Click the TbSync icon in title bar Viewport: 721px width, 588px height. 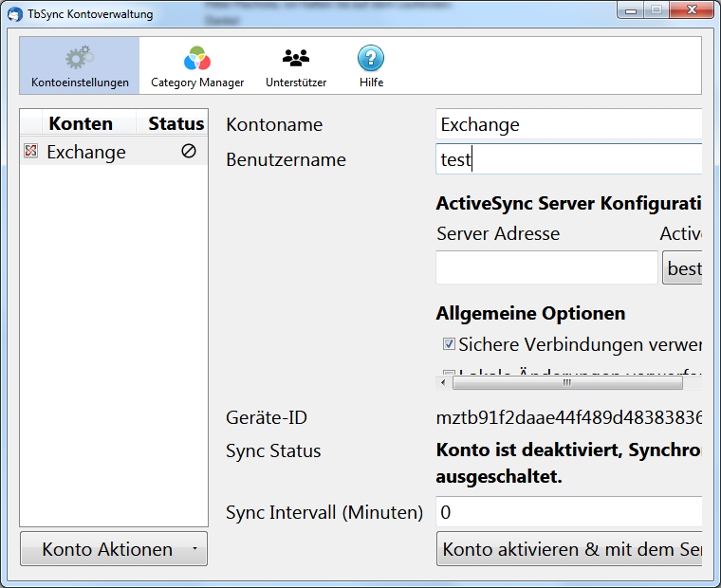[14, 14]
